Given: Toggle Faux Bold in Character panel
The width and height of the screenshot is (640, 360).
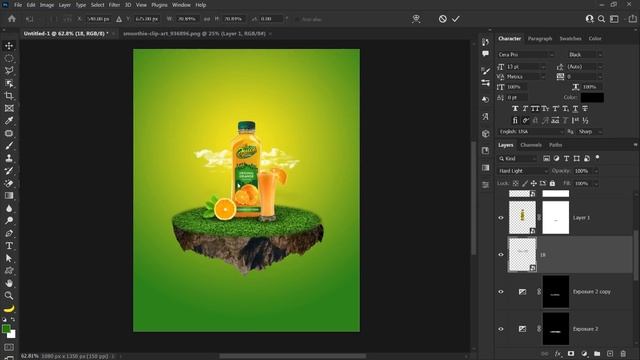Looking at the screenshot, I should click(x=515, y=109).
